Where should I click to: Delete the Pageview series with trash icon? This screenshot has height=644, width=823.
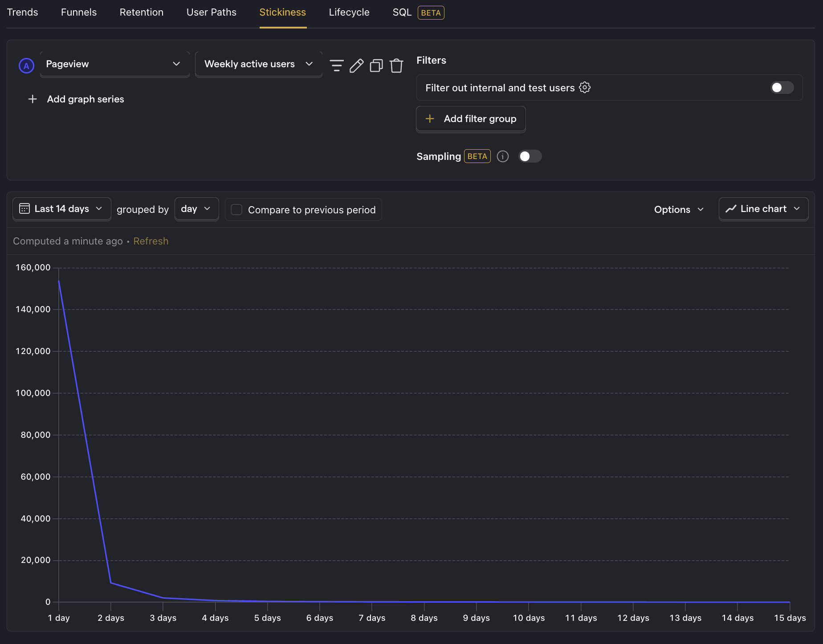tap(396, 65)
